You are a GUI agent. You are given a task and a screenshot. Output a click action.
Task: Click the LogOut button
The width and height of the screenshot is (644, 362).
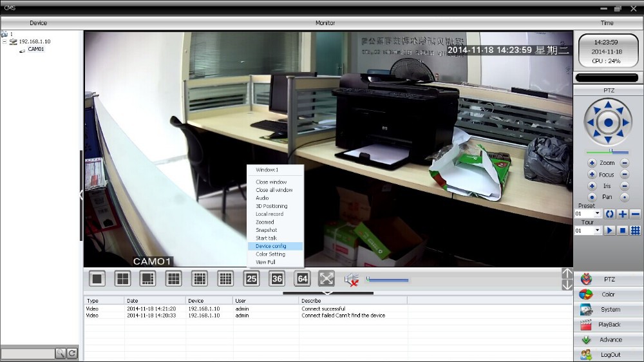coord(609,354)
